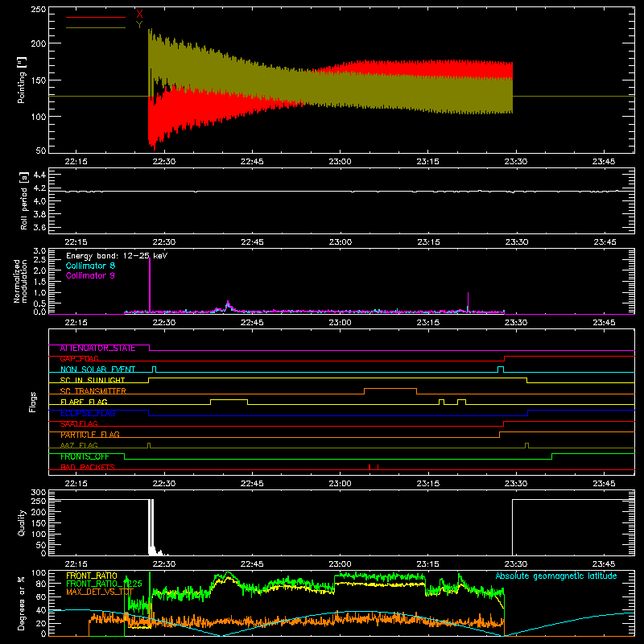The image size is (644, 644).
Task: Click the 3.0 tick on modulation axis
Action: tap(39, 251)
